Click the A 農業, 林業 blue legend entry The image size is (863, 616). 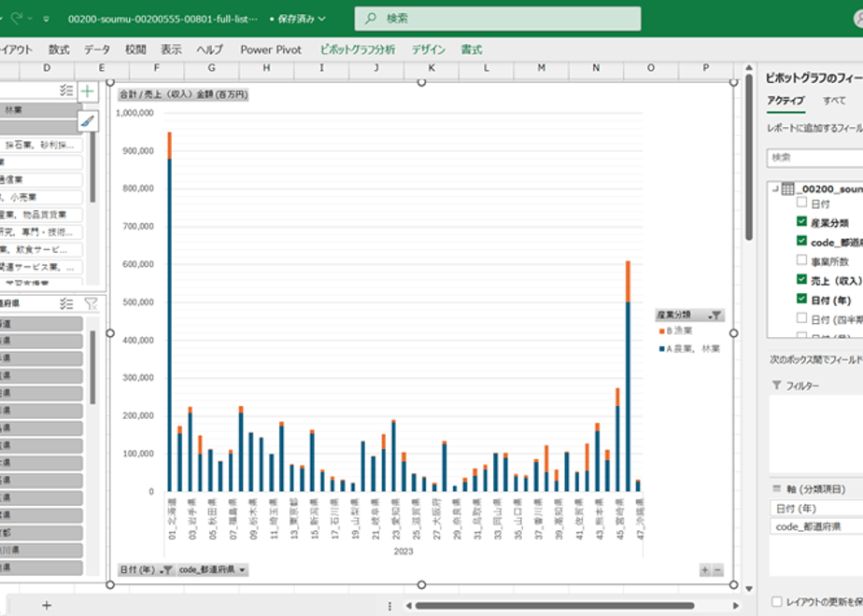pyautogui.click(x=689, y=349)
